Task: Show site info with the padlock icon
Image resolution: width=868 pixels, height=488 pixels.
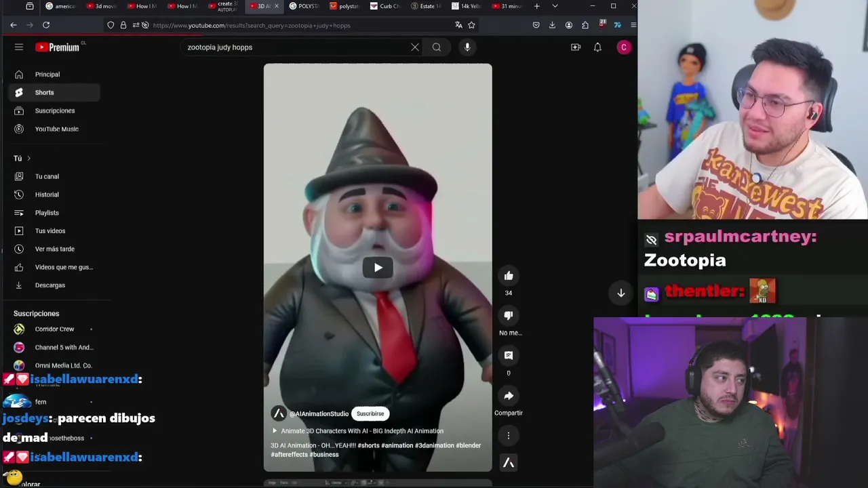Action: (x=123, y=25)
